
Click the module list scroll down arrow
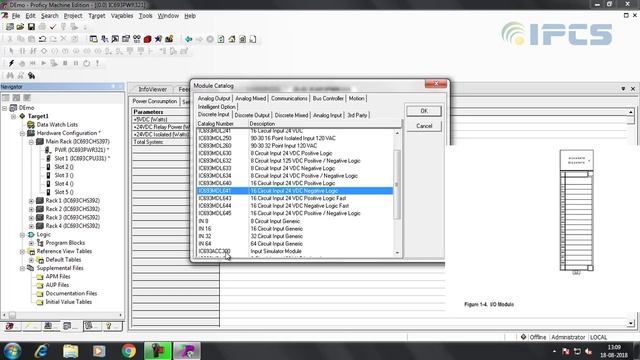pos(397,253)
